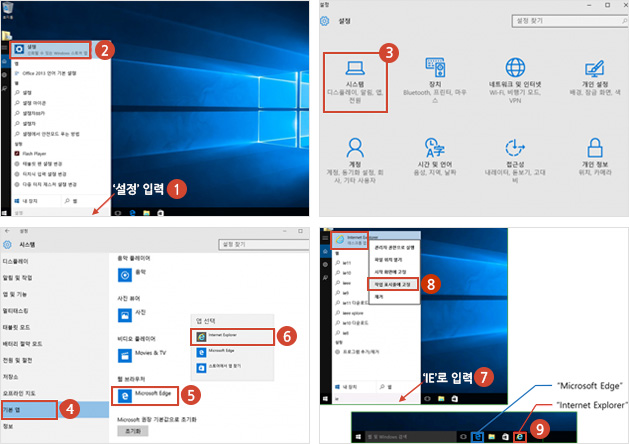Click the Store icon in the IE search screenshot taskbar
The width and height of the screenshot is (629, 444).
click(x=454, y=399)
